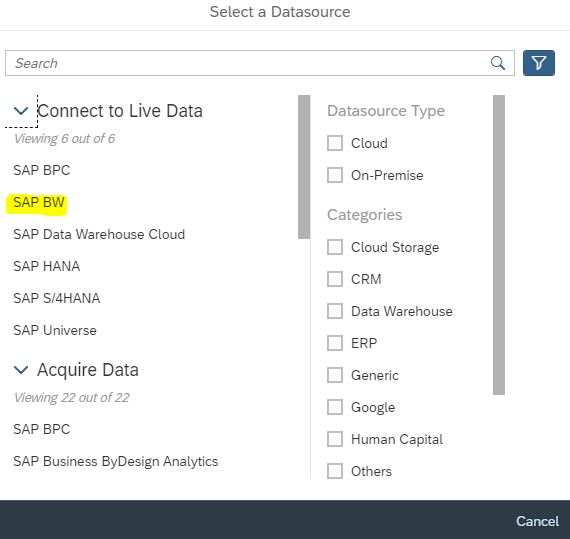The image size is (570, 539).
Task: Collapse the Acquire Data section
Action: 21,370
